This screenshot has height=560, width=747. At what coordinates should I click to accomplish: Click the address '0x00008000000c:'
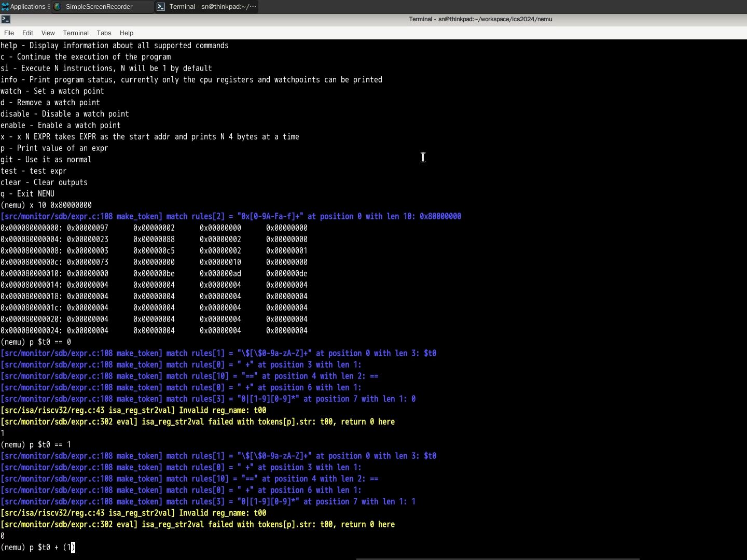coord(32,262)
